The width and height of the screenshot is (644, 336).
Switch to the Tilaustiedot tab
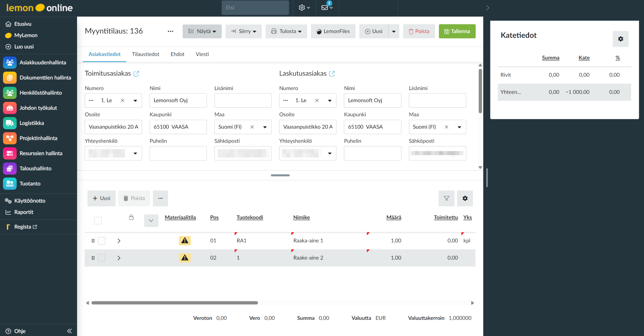(146, 54)
